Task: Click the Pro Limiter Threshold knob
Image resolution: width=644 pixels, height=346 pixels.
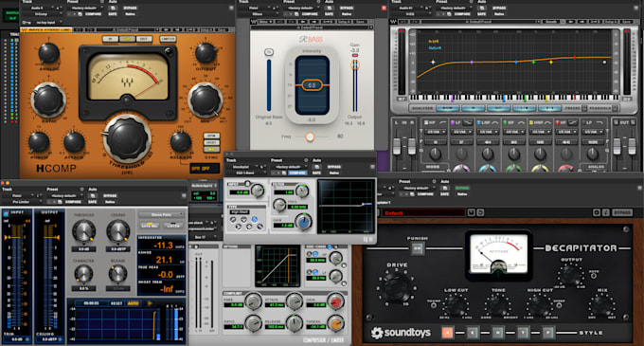Action: coord(83,231)
